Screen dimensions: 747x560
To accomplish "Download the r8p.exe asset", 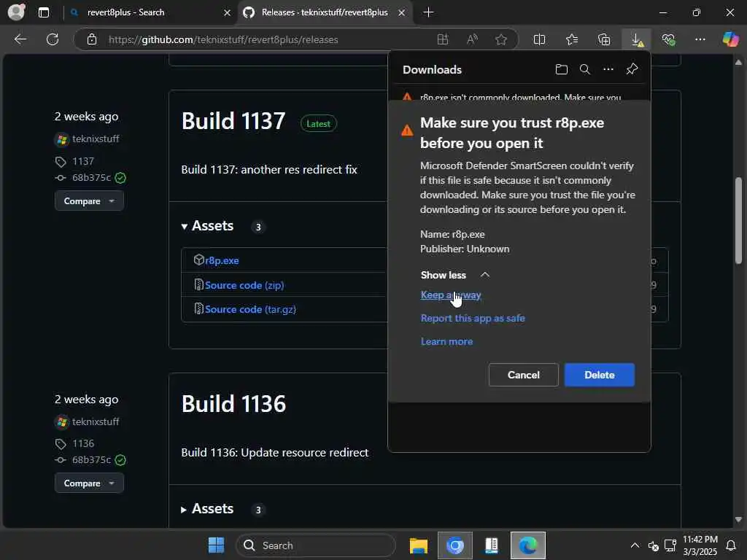I will click(222, 260).
